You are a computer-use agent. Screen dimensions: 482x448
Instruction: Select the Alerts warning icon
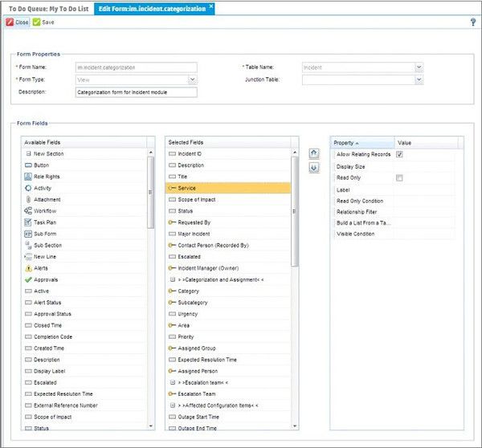pos(28,268)
